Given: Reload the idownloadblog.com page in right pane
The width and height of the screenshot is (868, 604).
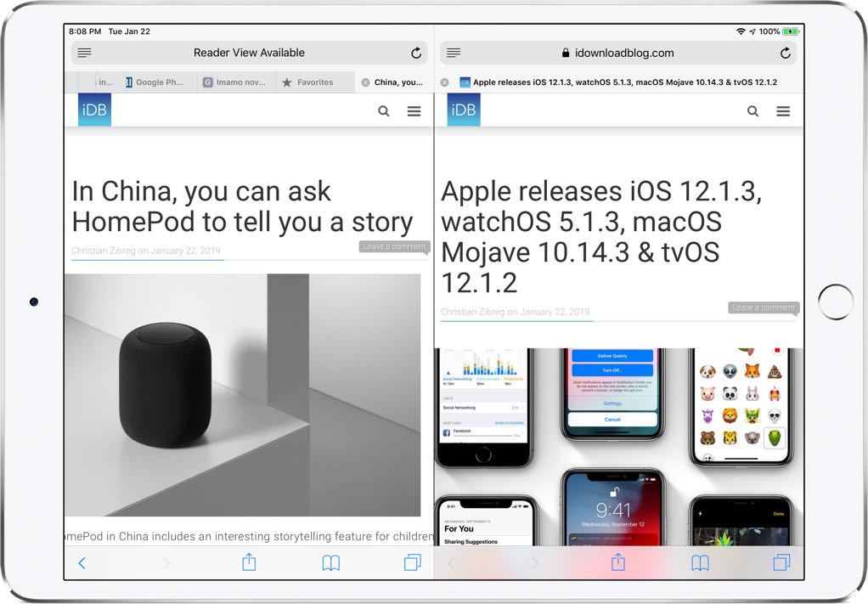Looking at the screenshot, I should (786, 53).
